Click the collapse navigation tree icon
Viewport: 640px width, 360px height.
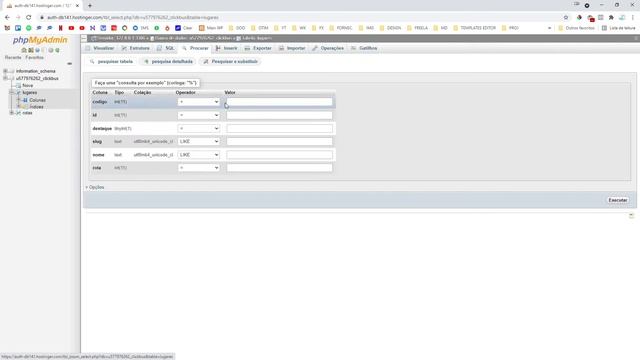[x=69, y=64]
